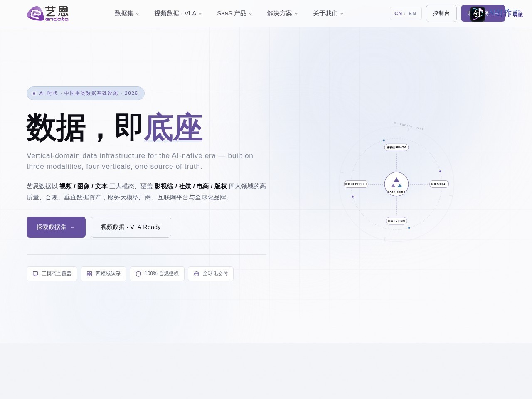This screenshot has width=532, height=399.
Task: Click the 影视综 / 社媒 / 电商 / 版权 bold text
Action: 191,186
